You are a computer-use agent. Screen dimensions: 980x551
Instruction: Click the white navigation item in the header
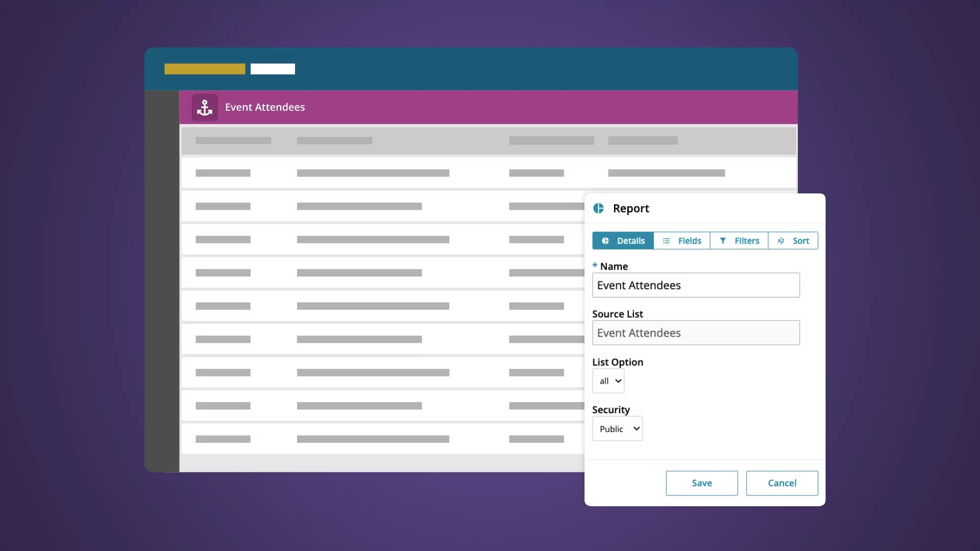273,68
